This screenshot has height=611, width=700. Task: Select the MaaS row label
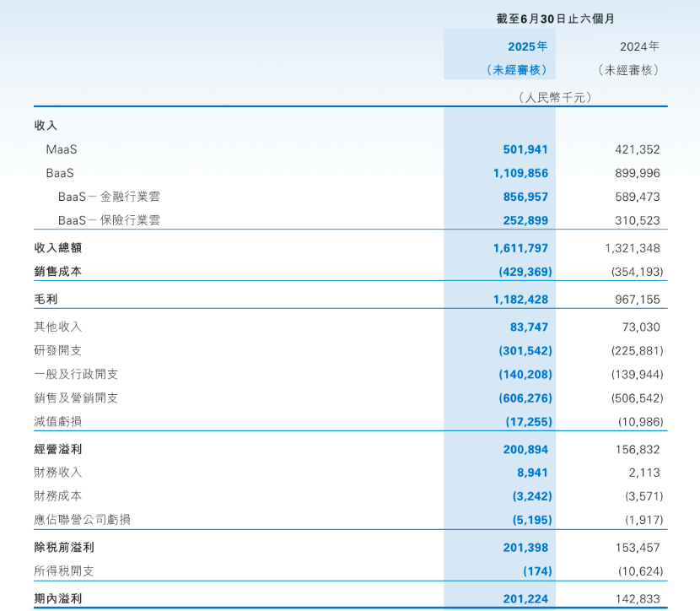62,149
